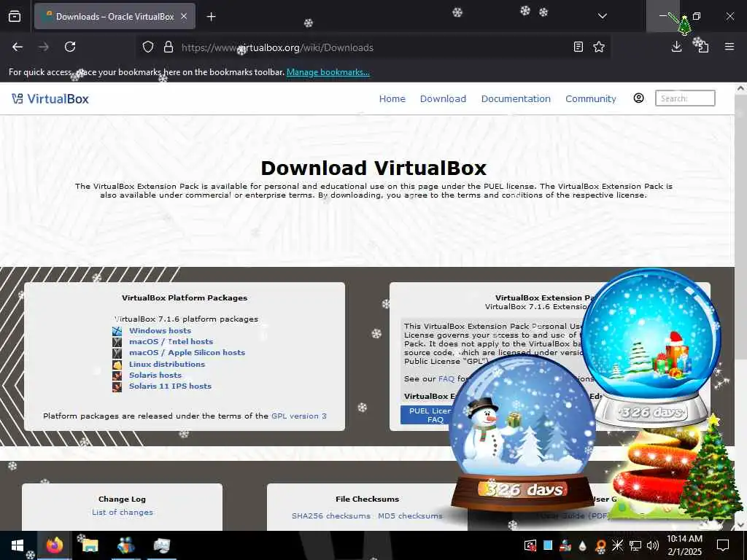This screenshot has width=747, height=560.
Task: Click the two-people taskbar app icon
Action: [125, 545]
